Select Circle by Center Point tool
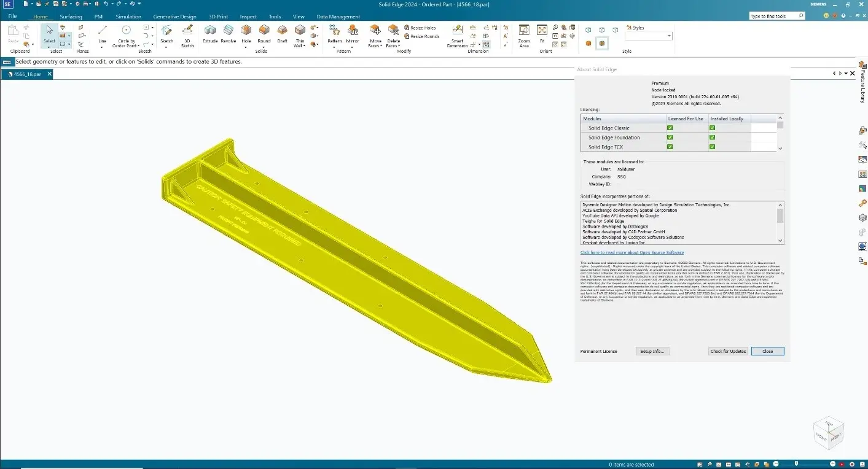 click(x=127, y=35)
